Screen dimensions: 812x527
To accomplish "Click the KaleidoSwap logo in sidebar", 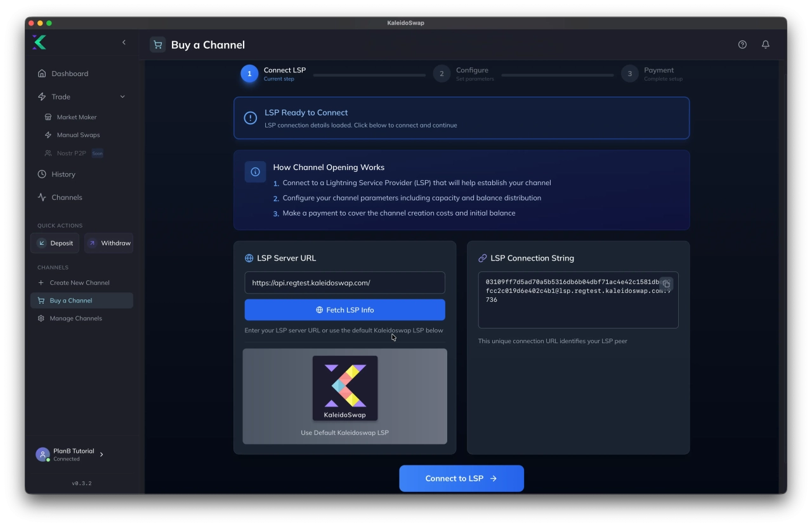I will [x=39, y=42].
